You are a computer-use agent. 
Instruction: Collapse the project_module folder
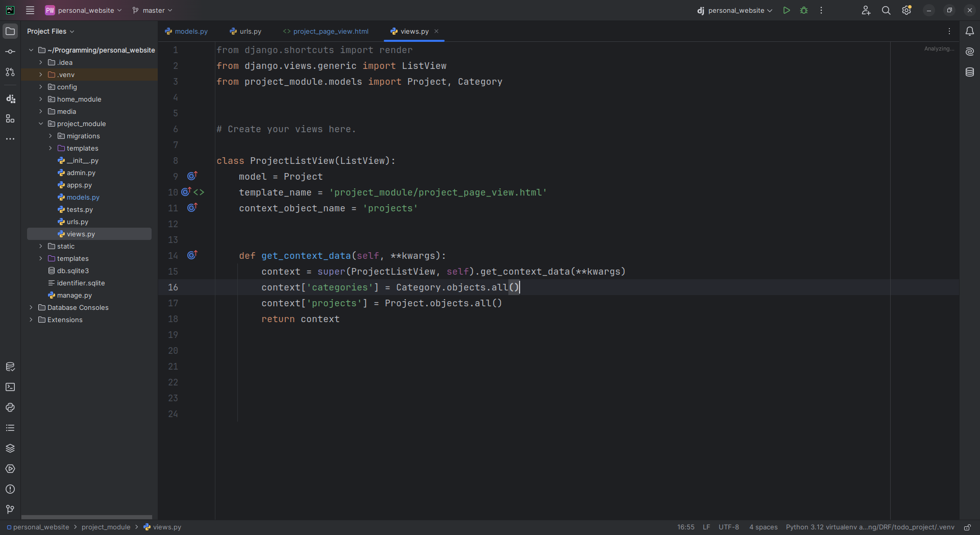(x=41, y=124)
